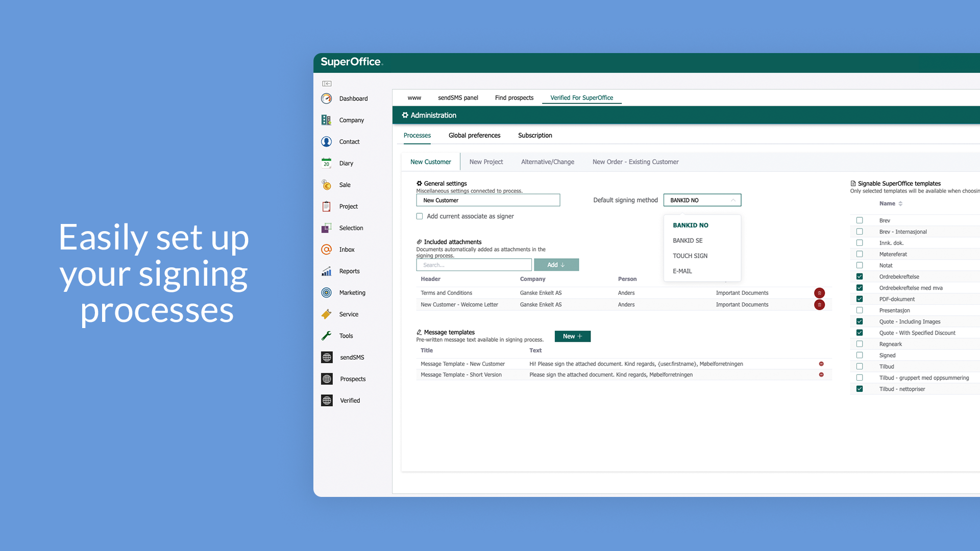Check the Brev - Internasjonal template
Image resolution: width=980 pixels, height=551 pixels.
[860, 232]
